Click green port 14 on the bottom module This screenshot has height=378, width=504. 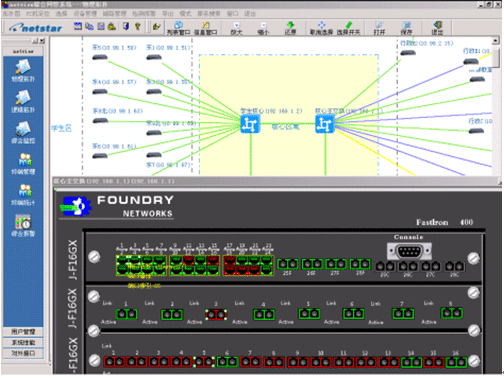click(x=412, y=362)
